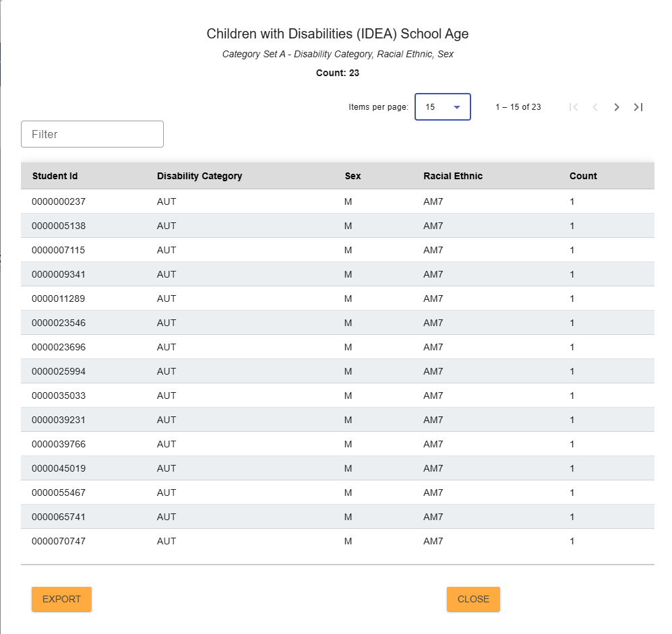Viewport: 672px width, 634px height.
Task: Click the Racial Ethnic column header
Action: [x=452, y=176]
